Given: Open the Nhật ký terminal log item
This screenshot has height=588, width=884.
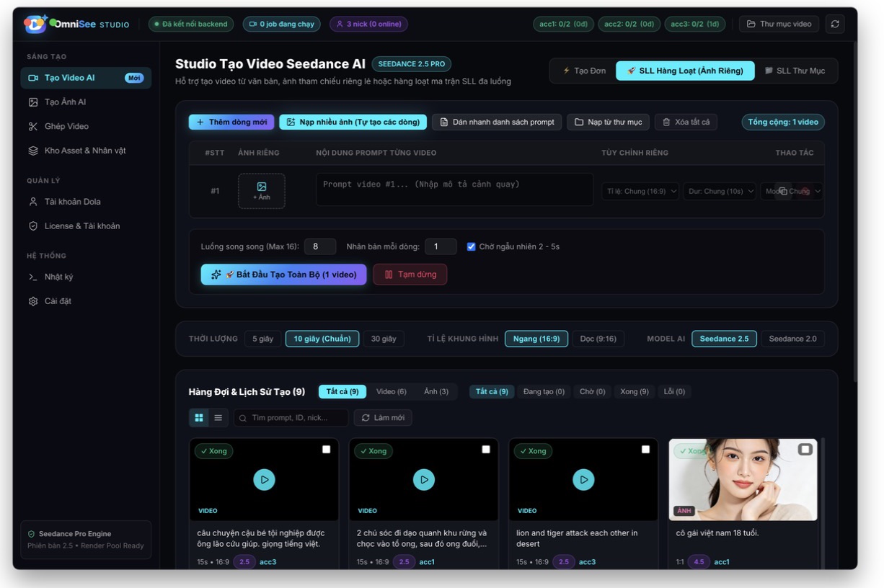Looking at the screenshot, I should [86, 277].
